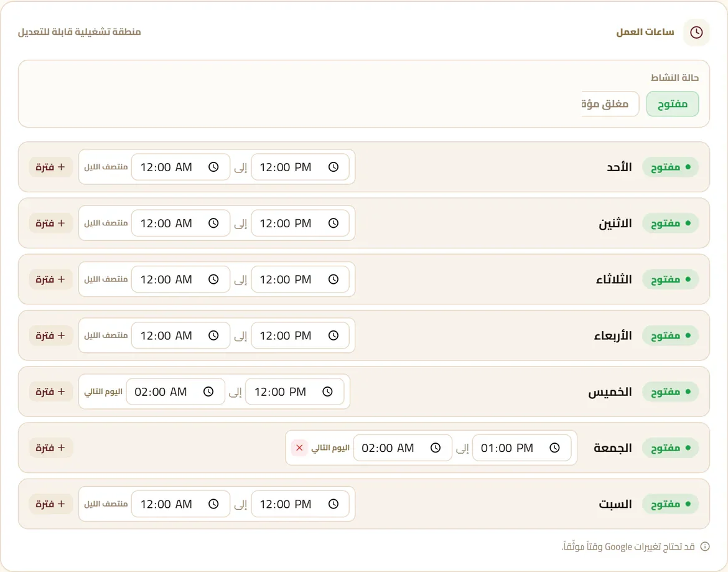728x572 pixels.
Task: Edit the الثلاثاء closing time 12:00 AM
Action: click(x=180, y=279)
